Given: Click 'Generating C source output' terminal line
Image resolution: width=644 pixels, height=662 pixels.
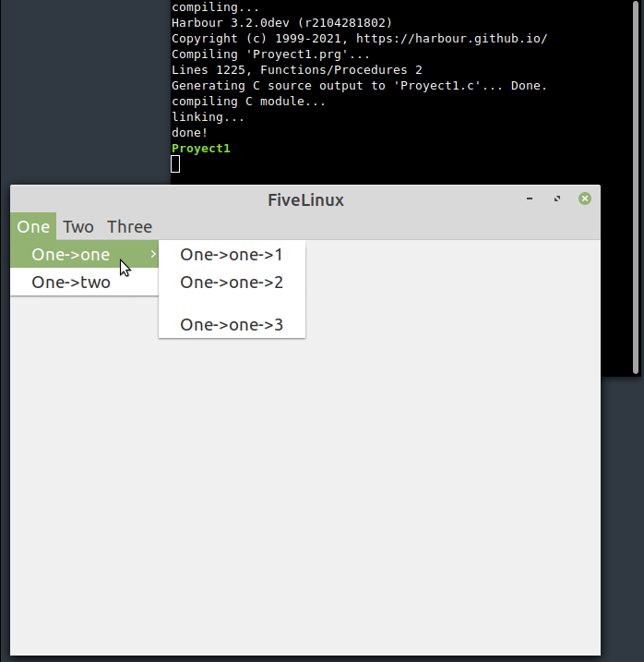Looking at the screenshot, I should pyautogui.click(x=359, y=86).
